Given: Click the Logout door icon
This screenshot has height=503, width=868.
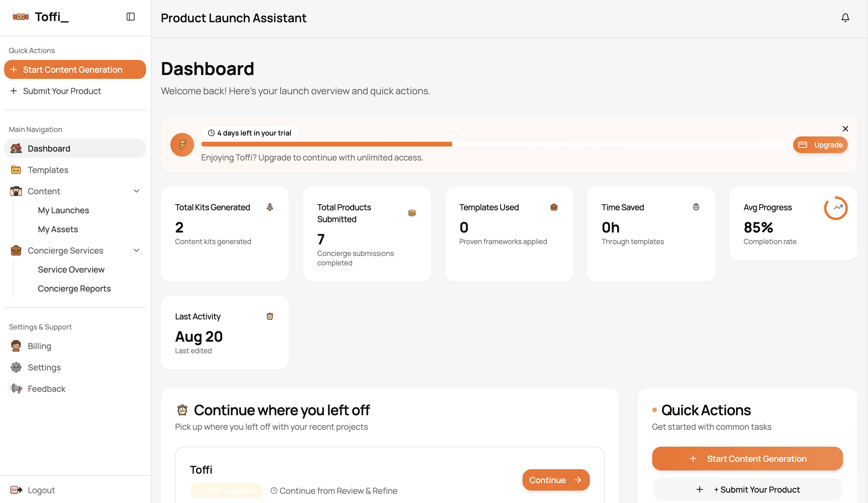Looking at the screenshot, I should (x=16, y=490).
